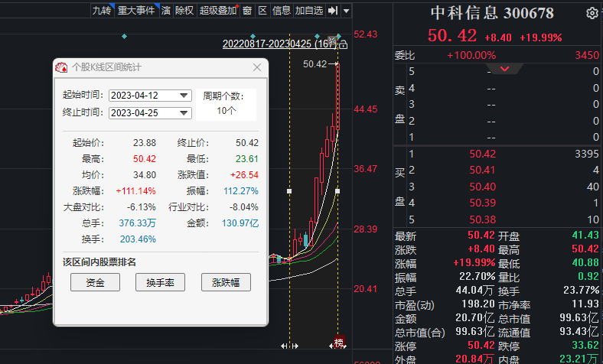Open the 重大事件 toolbar item
The height and width of the screenshot is (364, 603).
(136, 11)
